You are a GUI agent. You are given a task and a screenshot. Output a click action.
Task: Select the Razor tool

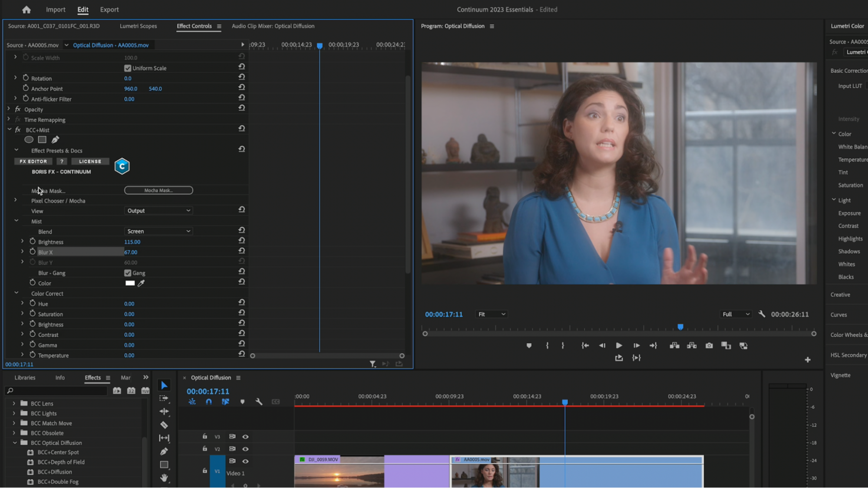164,425
